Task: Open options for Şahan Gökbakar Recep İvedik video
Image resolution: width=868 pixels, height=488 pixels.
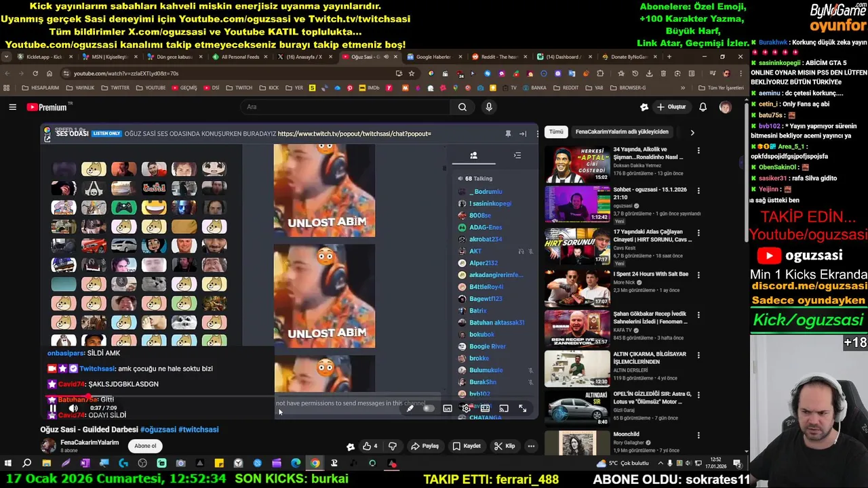Action: [698, 315]
